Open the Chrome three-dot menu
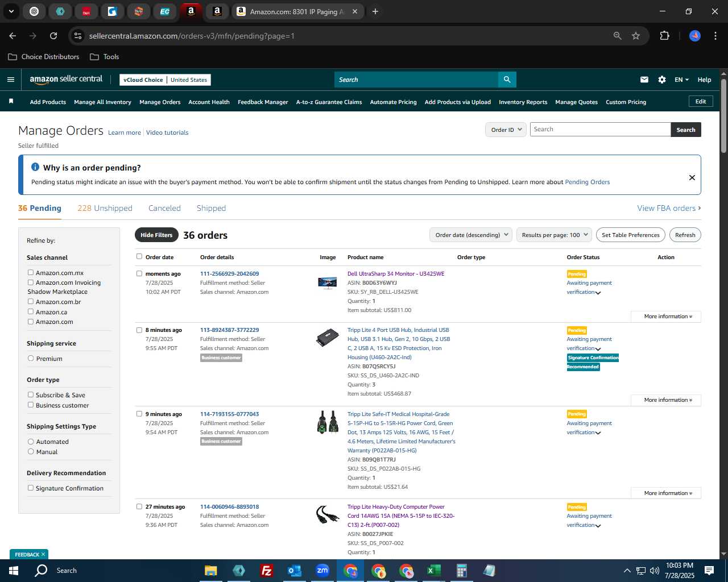 click(714, 36)
